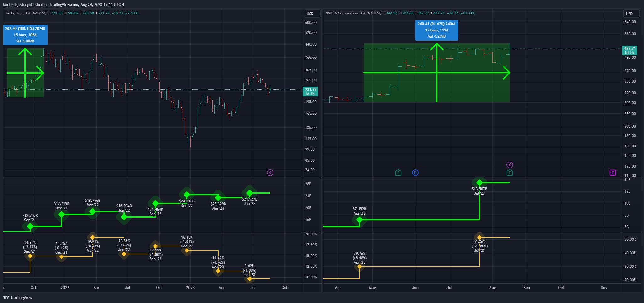The width and height of the screenshot is (644, 303).
Task: Click the Tesla 16.18% Dec '22 margin label
Action: 187,242
